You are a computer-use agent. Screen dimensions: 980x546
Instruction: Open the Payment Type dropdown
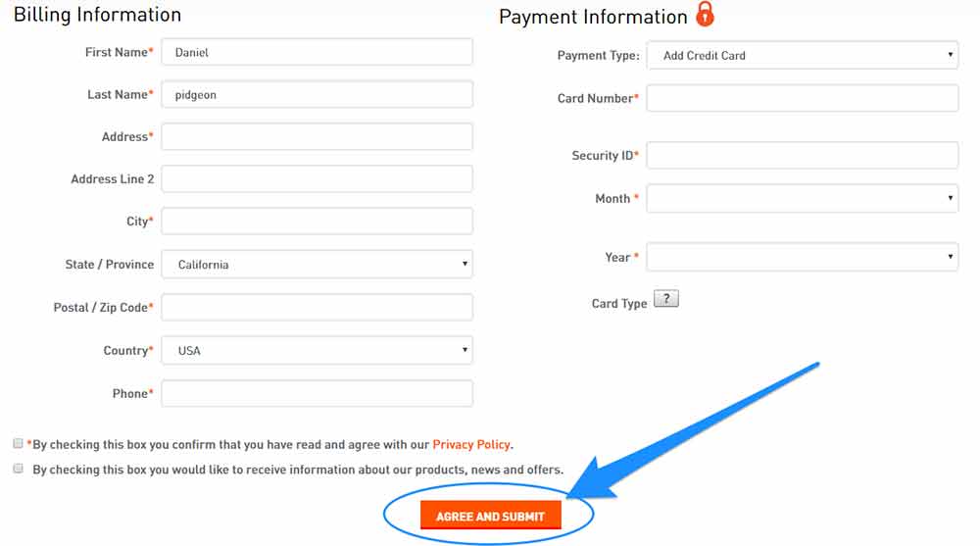pyautogui.click(x=803, y=55)
